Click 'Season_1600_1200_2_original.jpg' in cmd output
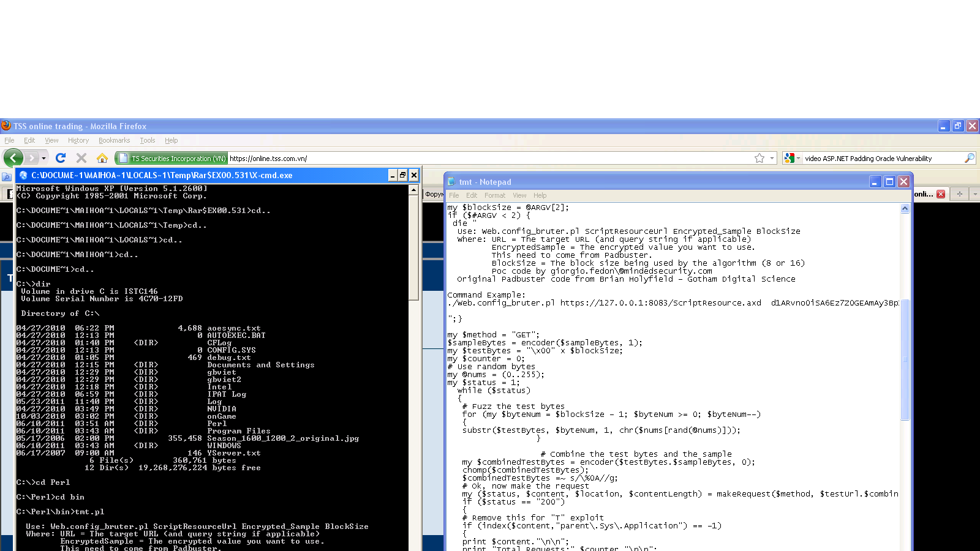Viewport: 980px width, 551px height. point(283,438)
